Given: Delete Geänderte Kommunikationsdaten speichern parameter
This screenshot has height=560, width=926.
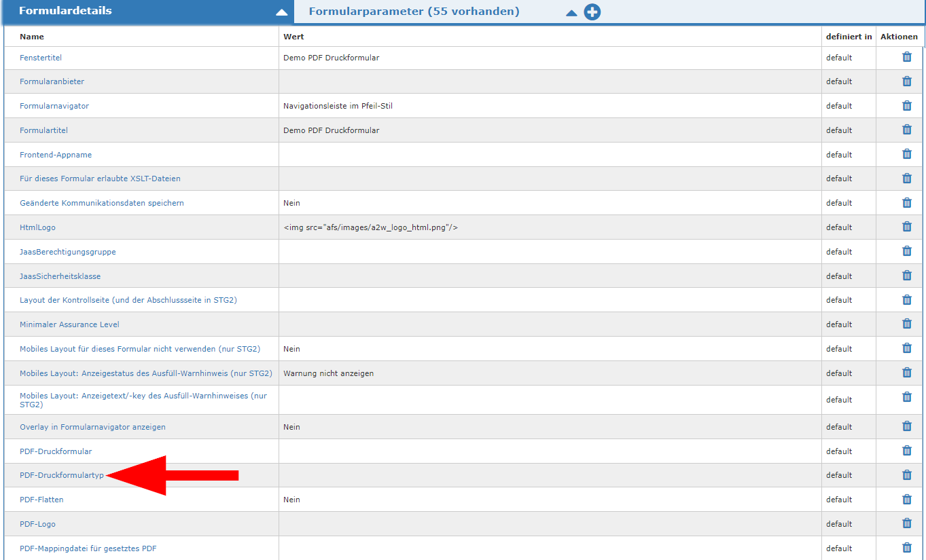Looking at the screenshot, I should [x=906, y=203].
